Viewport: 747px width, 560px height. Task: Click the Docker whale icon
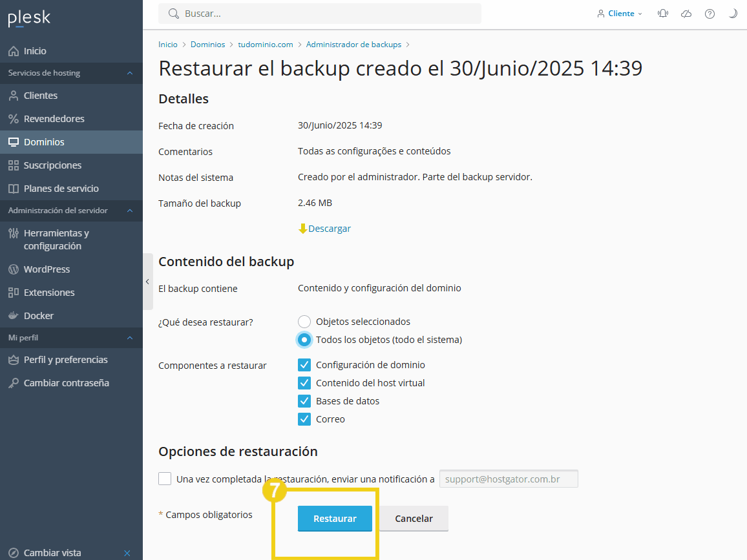pyautogui.click(x=14, y=316)
